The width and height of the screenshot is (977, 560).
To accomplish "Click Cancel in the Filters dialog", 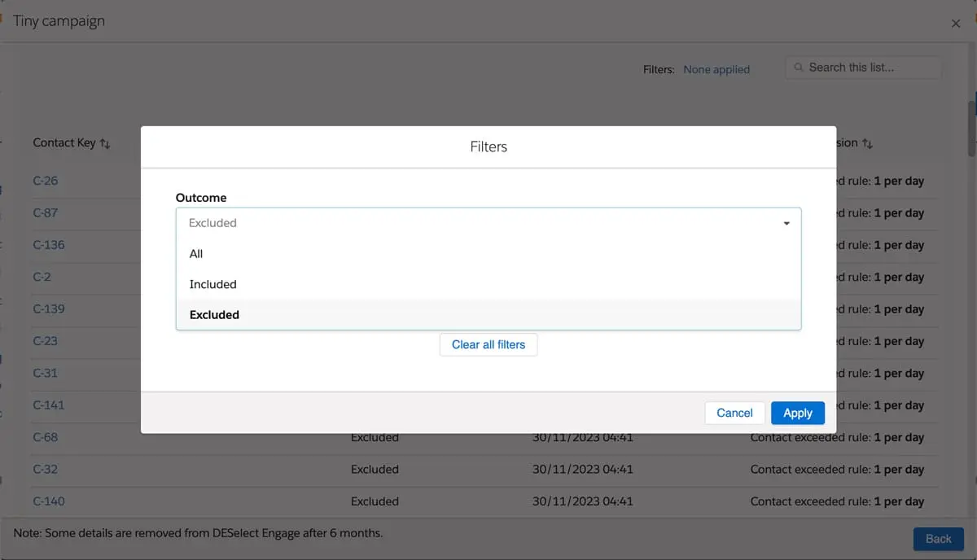I will click(x=734, y=413).
